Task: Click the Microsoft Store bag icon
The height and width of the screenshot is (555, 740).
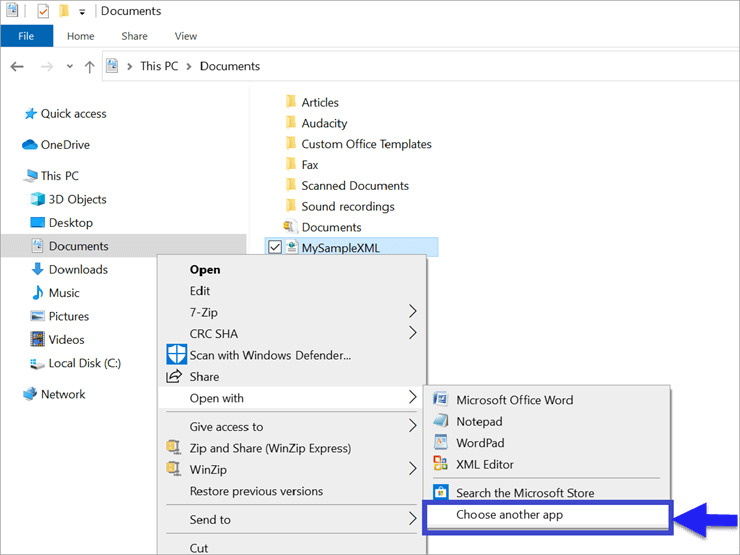Action: (x=440, y=493)
